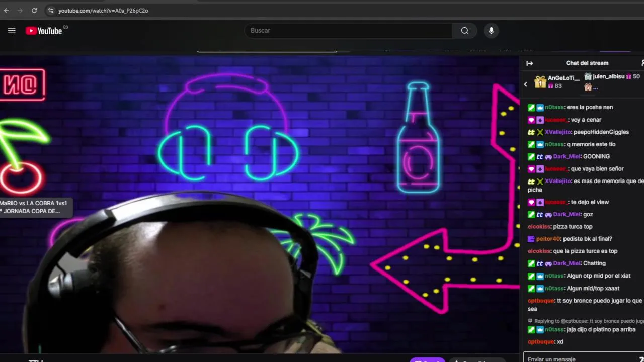Click the tt badge on the 'goz' message
The image size is (644, 362).
[x=540, y=215]
